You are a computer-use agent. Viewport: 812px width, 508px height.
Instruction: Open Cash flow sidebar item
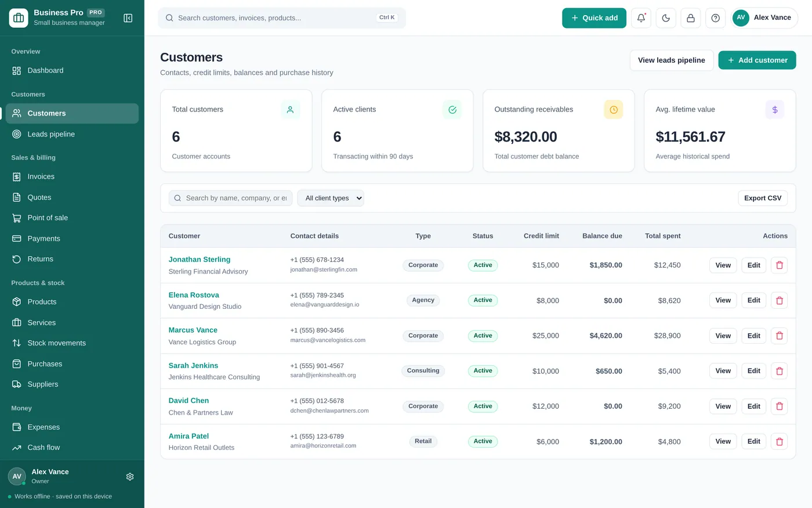tap(72, 448)
